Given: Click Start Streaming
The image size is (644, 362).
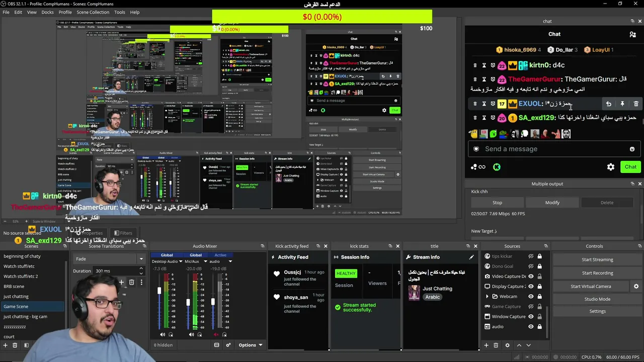Looking at the screenshot, I should coord(597,259).
